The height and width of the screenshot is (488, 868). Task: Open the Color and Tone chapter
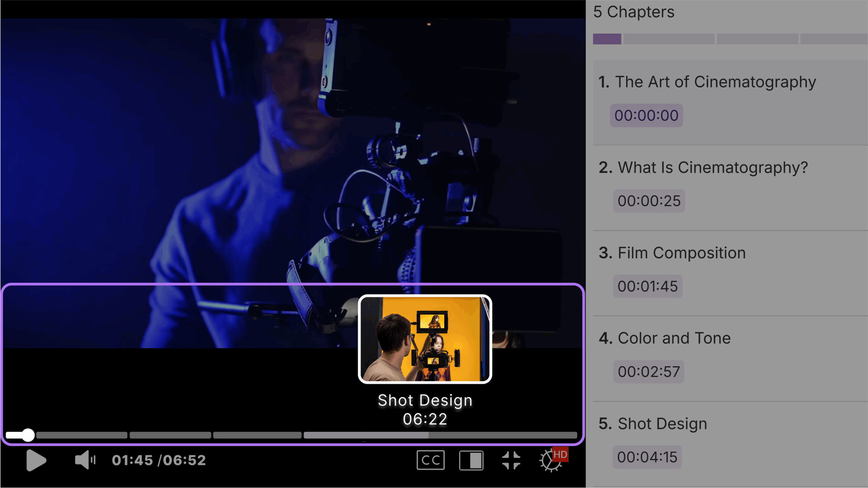(674, 338)
